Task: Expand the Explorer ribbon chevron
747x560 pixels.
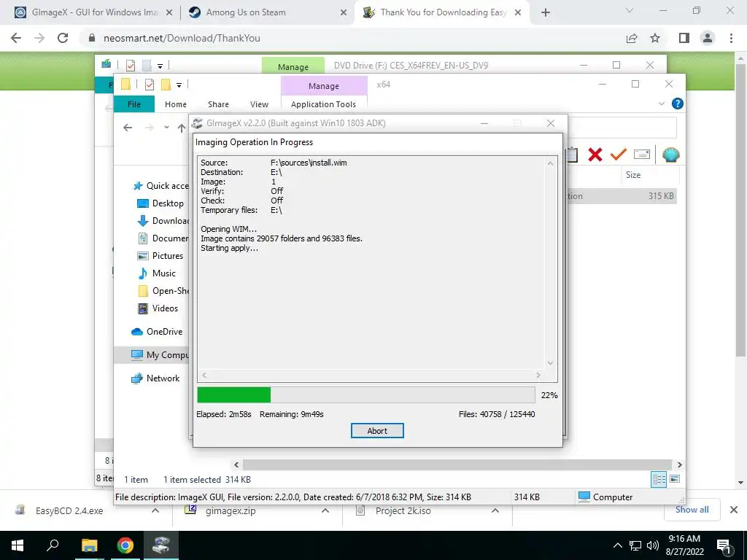Action: click(x=661, y=104)
